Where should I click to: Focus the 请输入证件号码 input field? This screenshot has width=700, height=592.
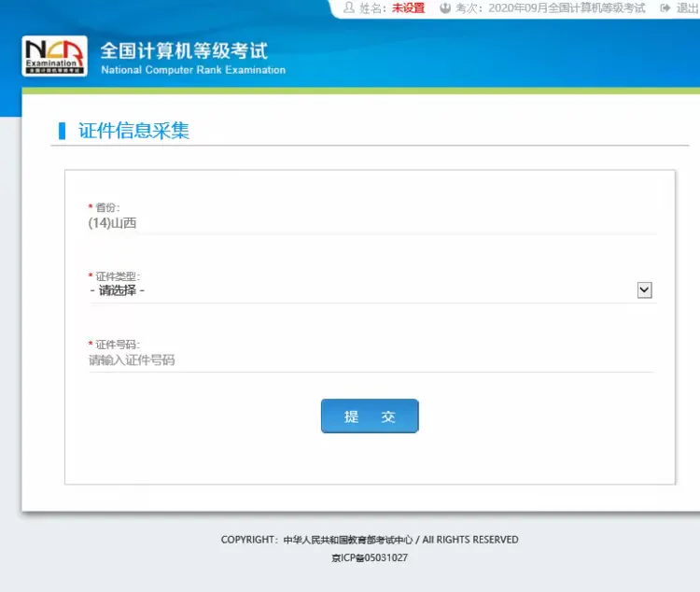[x=371, y=359]
